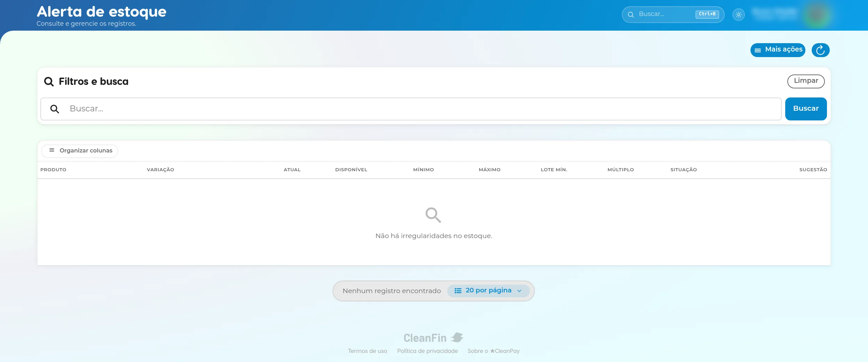
Task: Click the Alerta de estoque page title
Action: (x=102, y=12)
